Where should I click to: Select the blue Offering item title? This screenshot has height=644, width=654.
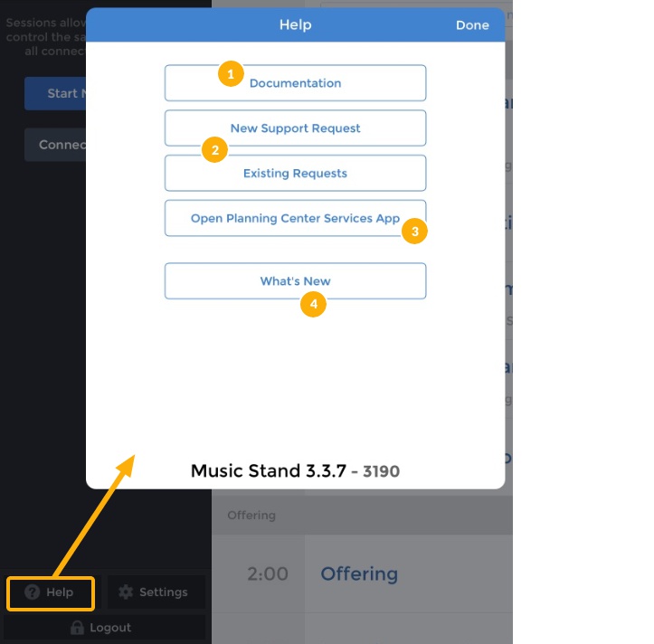(x=359, y=574)
